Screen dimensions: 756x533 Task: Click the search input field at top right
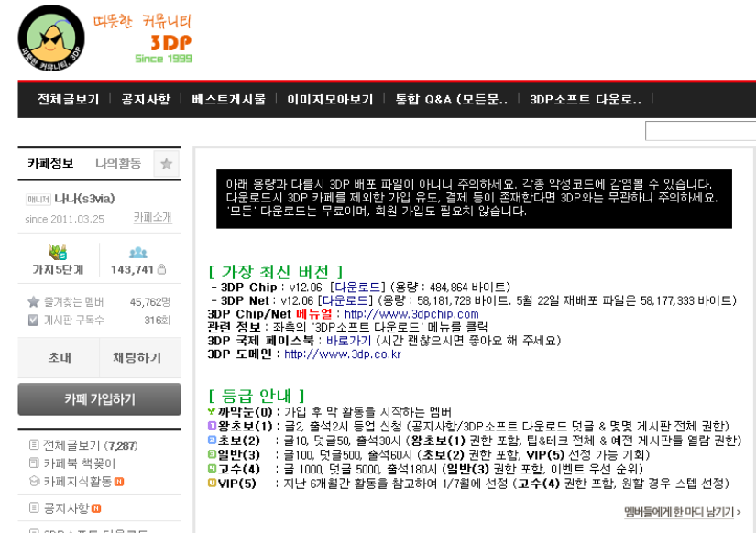[700, 131]
